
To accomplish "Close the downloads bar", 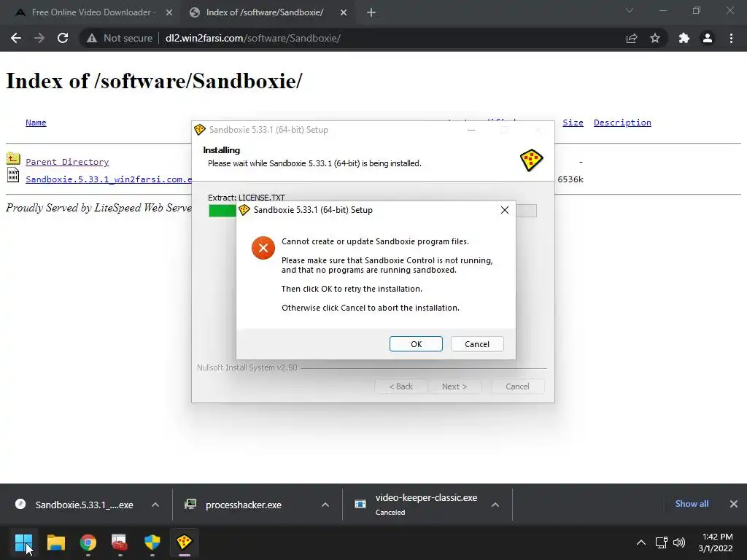I will click(734, 503).
